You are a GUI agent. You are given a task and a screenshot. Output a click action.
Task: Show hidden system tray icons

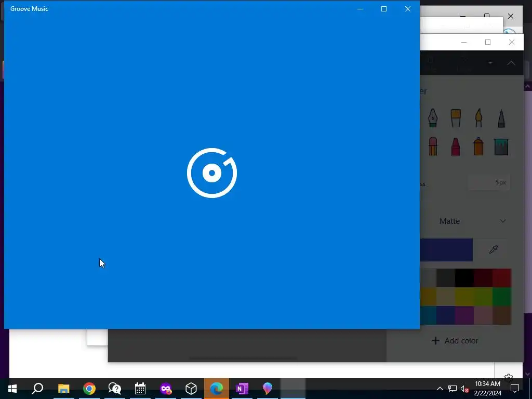pos(440,389)
